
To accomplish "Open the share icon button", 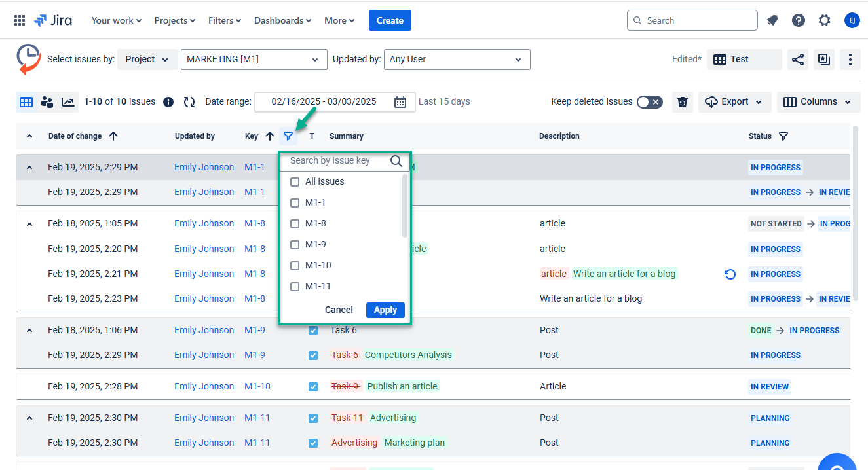I will coord(797,60).
